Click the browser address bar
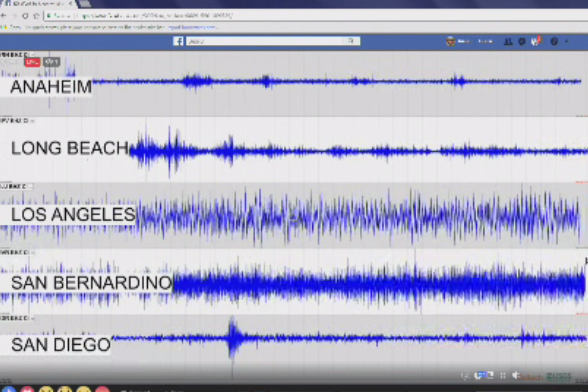588x392 pixels. 315,16
